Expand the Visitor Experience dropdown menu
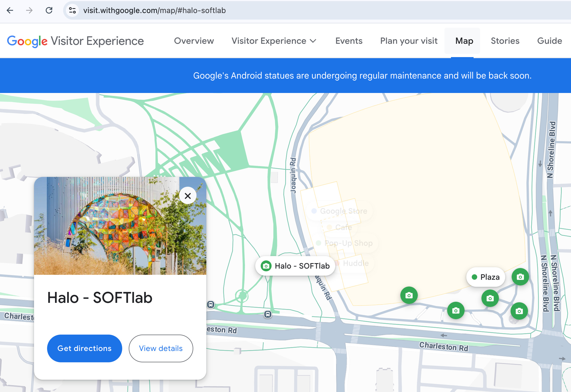The image size is (571, 392). 274,41
